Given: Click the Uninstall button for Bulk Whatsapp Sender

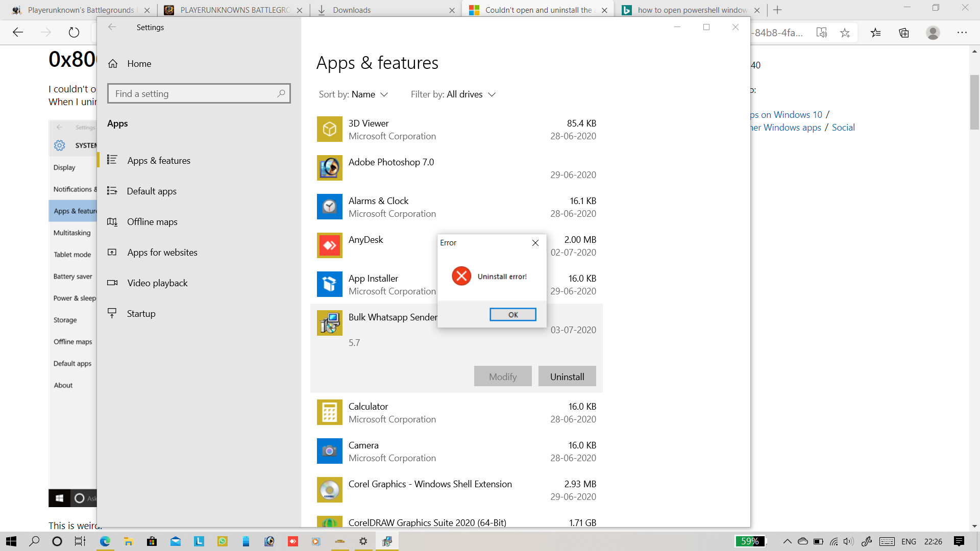Looking at the screenshot, I should [567, 377].
